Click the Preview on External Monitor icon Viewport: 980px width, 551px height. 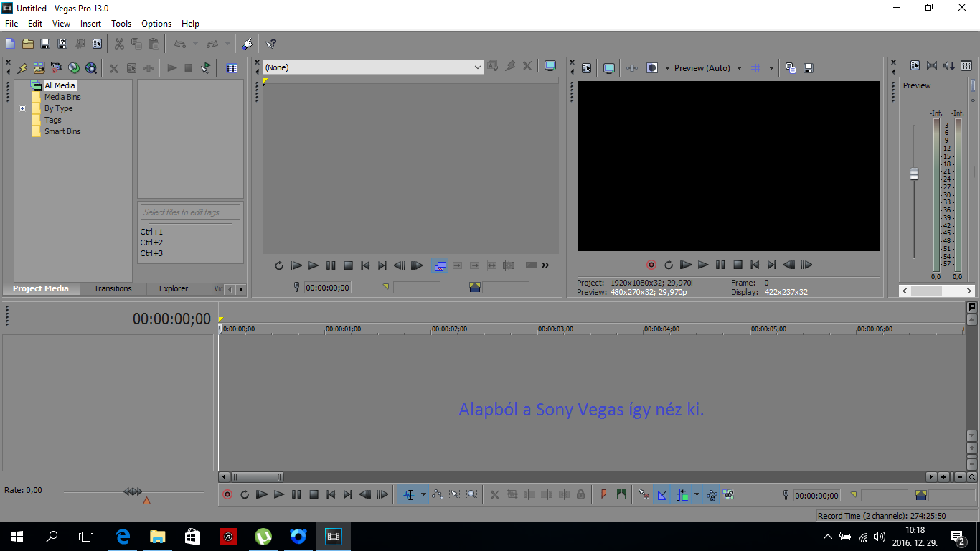pyautogui.click(x=609, y=68)
